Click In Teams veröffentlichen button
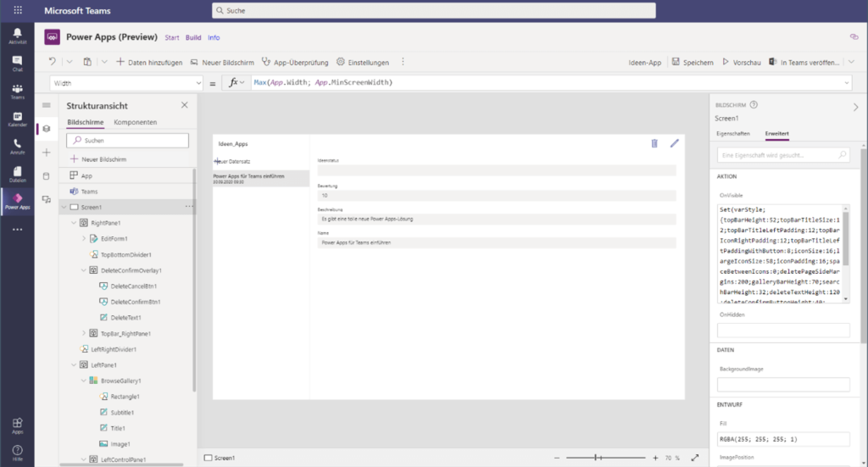 coord(804,63)
